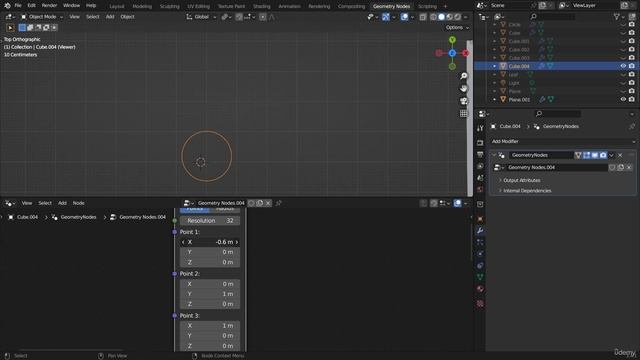The width and height of the screenshot is (640, 360).
Task: Open the Add Modifier dropdown
Action: pyautogui.click(x=563, y=141)
